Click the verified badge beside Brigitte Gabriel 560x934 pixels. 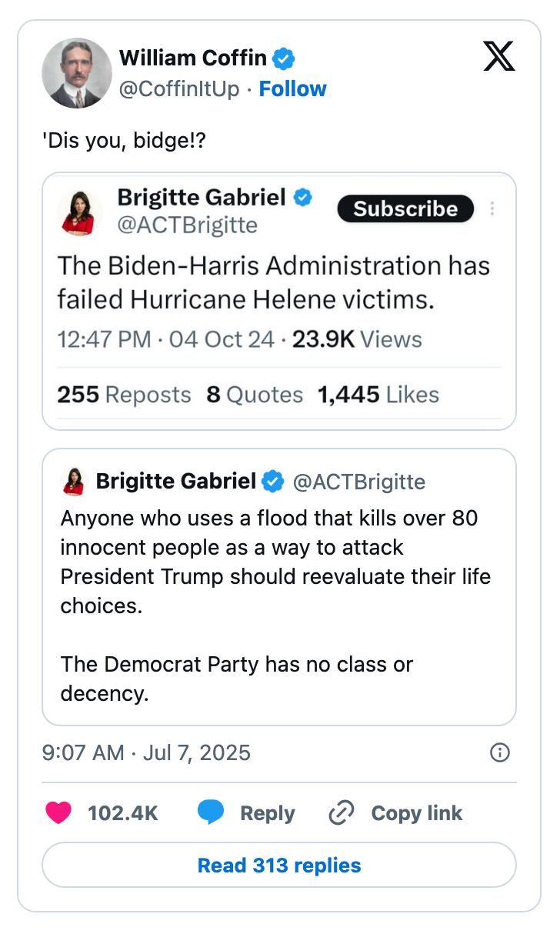(x=303, y=197)
